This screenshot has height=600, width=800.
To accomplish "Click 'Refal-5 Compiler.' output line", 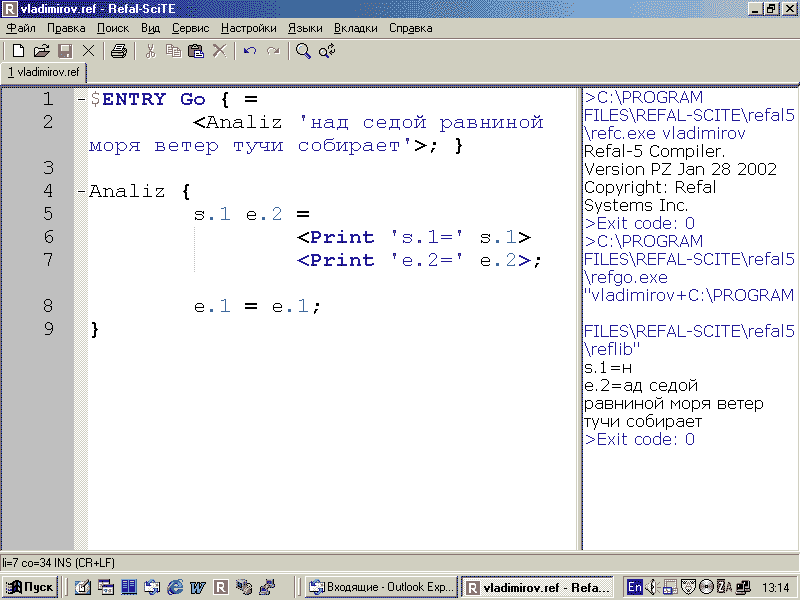I will tap(655, 152).
